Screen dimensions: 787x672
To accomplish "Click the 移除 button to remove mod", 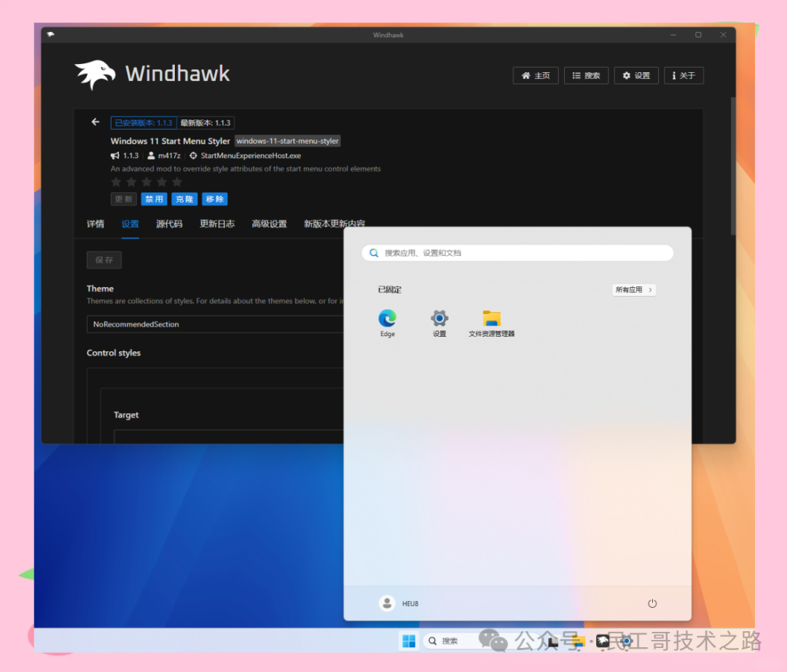I will click(x=215, y=199).
